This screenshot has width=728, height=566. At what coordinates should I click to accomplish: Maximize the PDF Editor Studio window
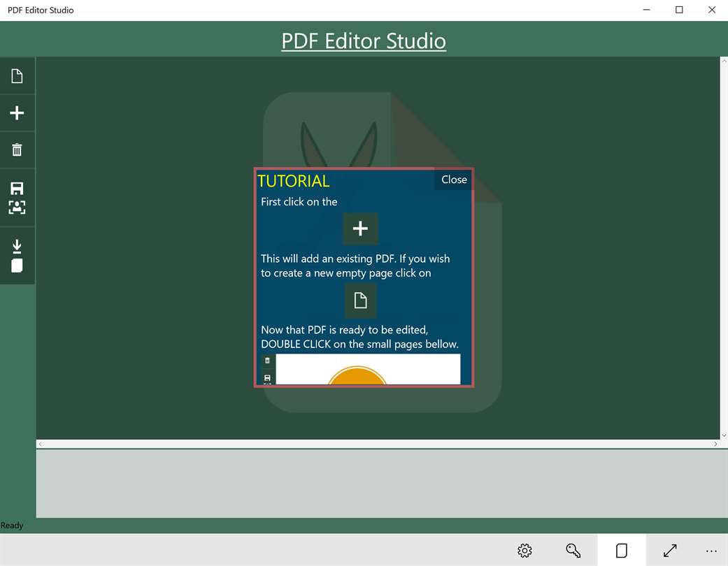click(x=679, y=10)
